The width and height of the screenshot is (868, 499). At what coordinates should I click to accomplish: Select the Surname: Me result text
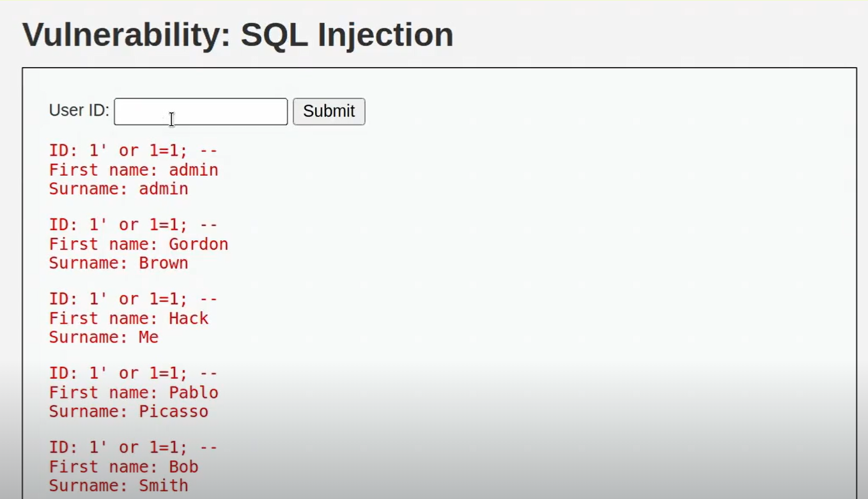coord(103,337)
